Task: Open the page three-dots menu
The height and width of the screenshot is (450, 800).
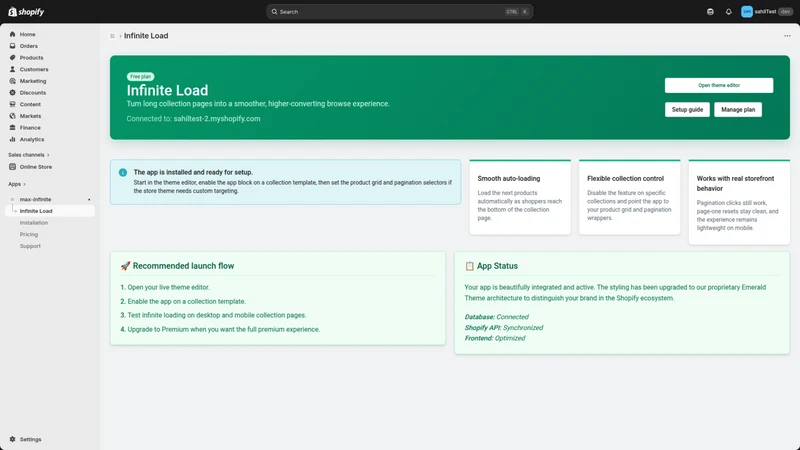Action: click(787, 36)
